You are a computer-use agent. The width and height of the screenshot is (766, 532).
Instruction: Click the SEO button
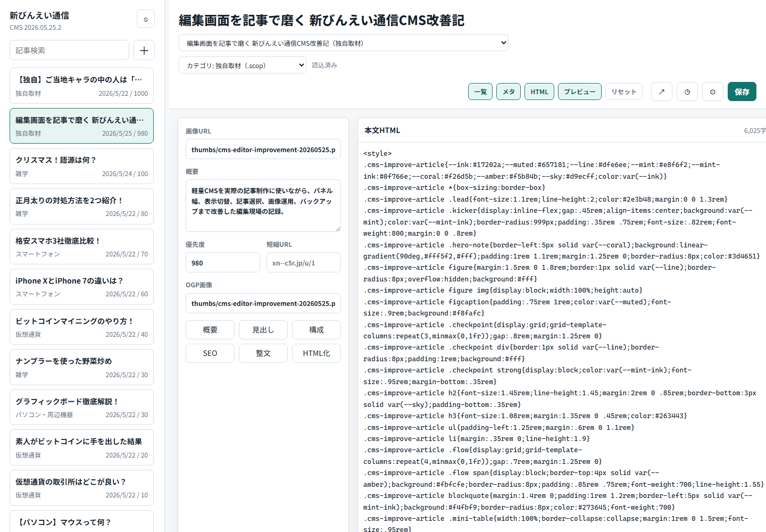click(210, 353)
